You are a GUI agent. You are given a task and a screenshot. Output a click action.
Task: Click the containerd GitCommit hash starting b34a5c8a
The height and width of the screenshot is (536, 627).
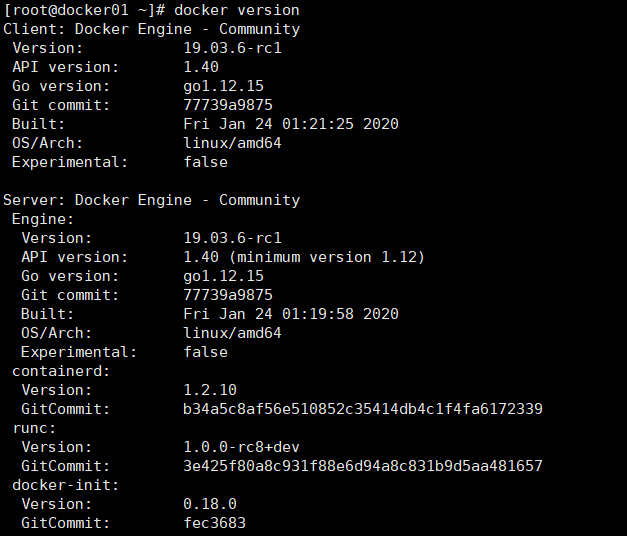tap(363, 409)
